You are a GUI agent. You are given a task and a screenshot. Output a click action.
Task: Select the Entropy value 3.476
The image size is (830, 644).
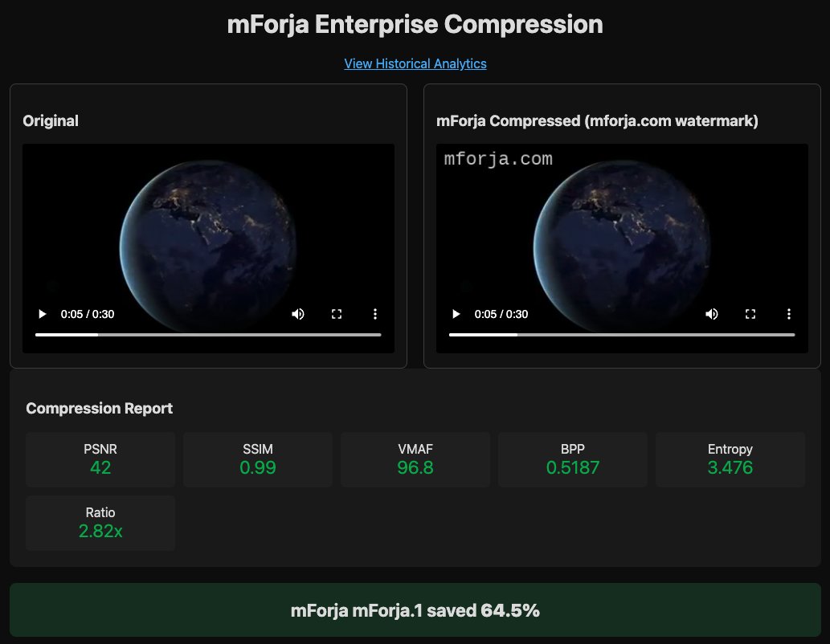pyautogui.click(x=730, y=468)
